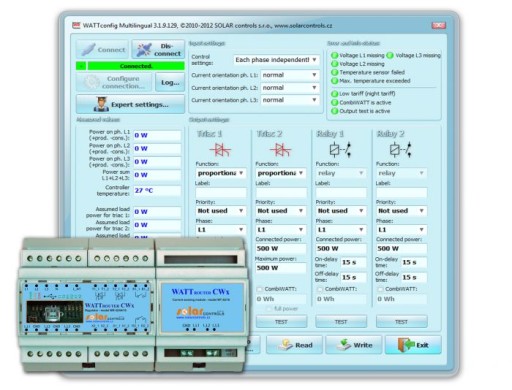Open Triac 2 Function dropdown

coord(281,173)
